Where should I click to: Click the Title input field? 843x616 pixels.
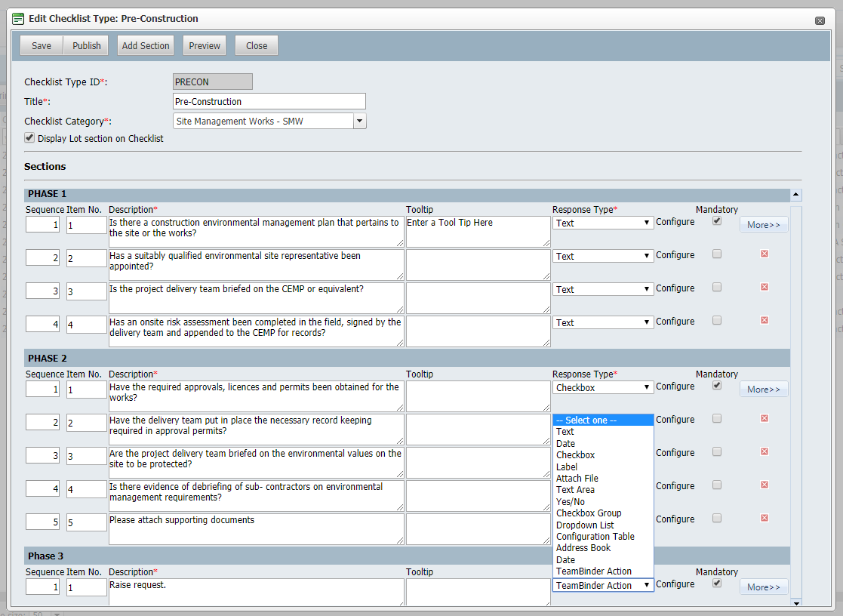pyautogui.click(x=269, y=102)
